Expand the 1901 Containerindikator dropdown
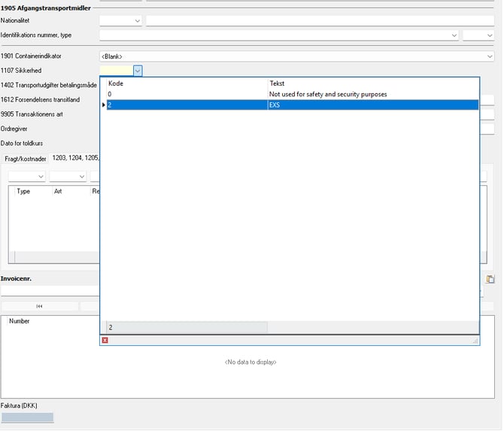The height and width of the screenshot is (431, 504). pos(489,56)
